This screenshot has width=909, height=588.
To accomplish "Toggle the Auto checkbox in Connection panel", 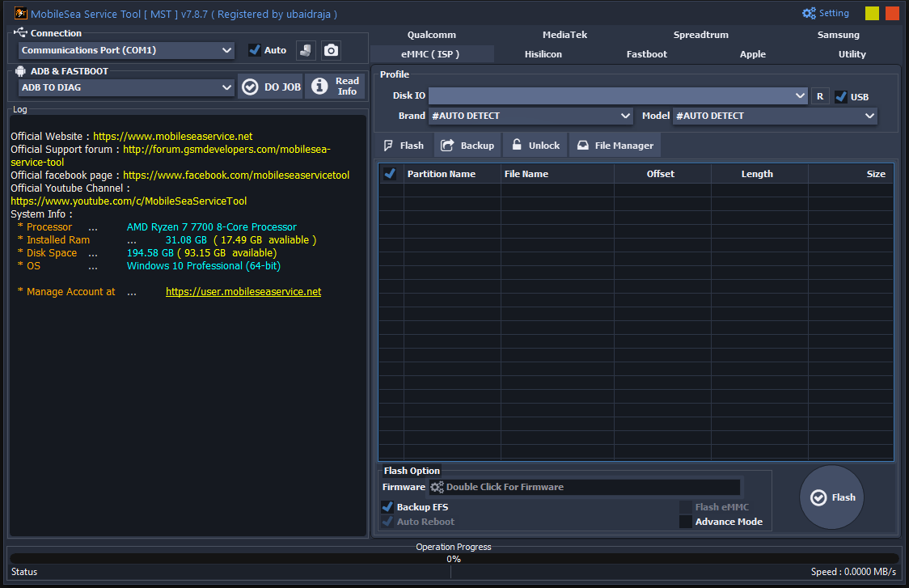I will 253,49.
